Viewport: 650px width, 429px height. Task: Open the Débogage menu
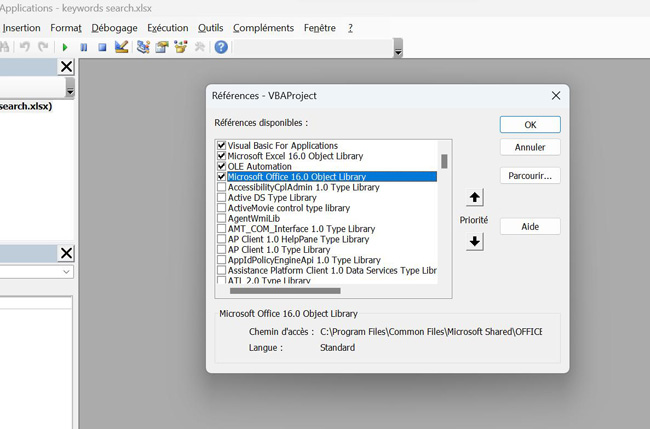[114, 28]
